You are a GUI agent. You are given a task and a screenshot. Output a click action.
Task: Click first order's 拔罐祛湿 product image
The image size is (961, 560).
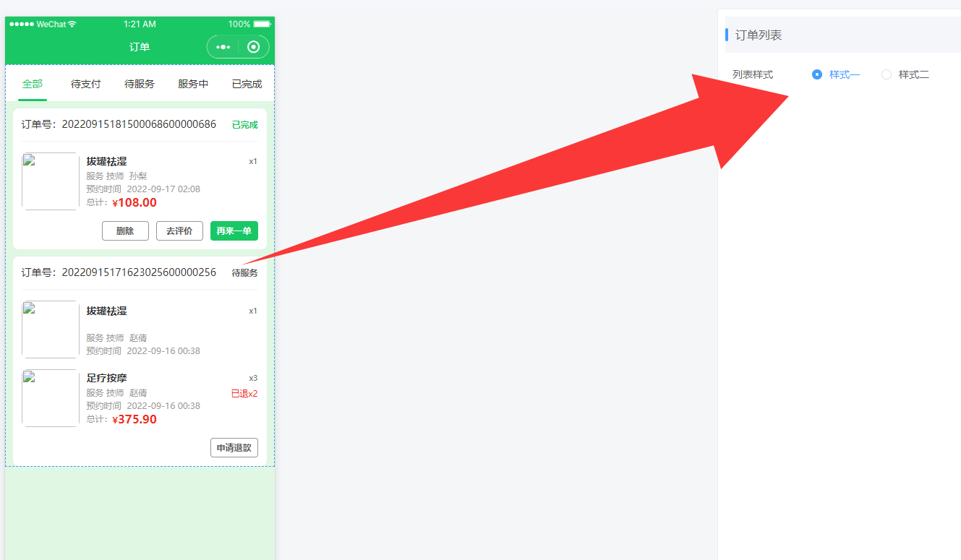point(50,181)
